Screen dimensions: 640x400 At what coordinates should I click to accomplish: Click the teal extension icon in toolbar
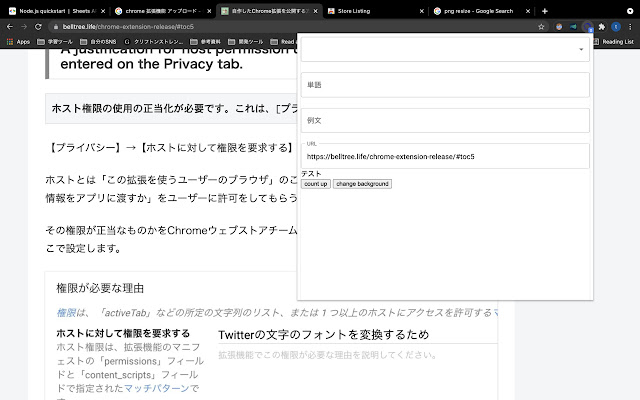573,27
